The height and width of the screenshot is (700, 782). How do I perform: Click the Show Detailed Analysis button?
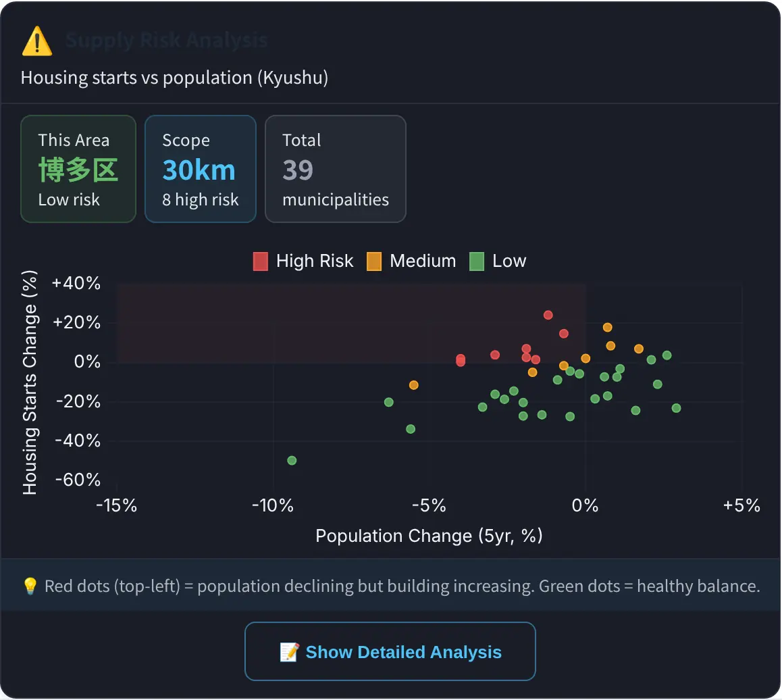pyautogui.click(x=390, y=651)
